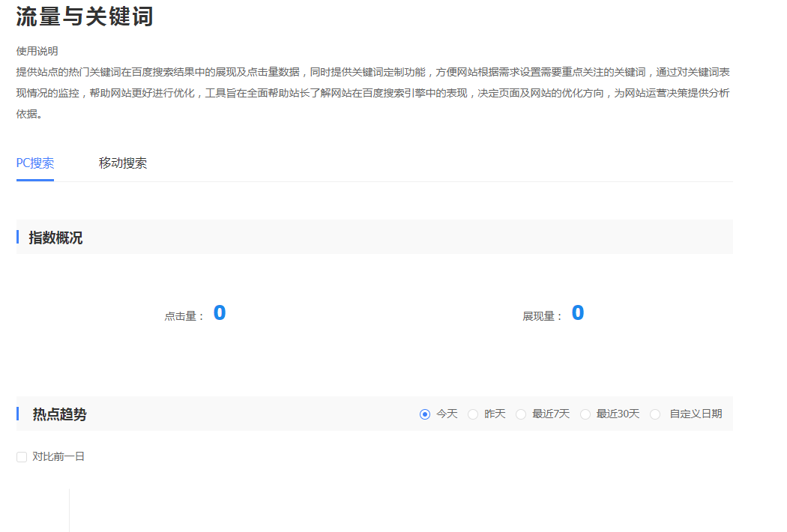
Task: Click the 流量与关键词 page title
Action: pos(84,16)
